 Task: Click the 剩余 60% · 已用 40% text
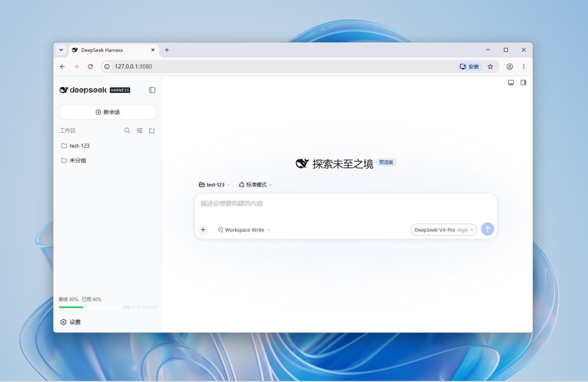pyautogui.click(x=80, y=299)
